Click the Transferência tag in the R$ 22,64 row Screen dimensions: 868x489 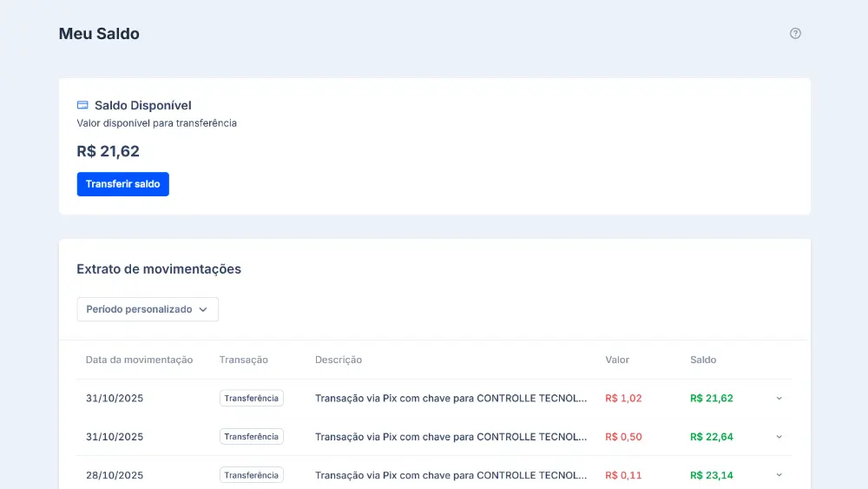252,436
